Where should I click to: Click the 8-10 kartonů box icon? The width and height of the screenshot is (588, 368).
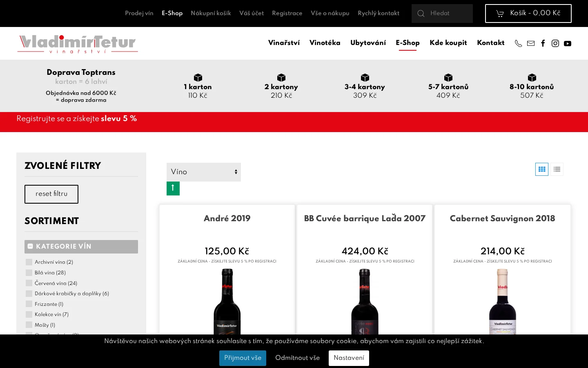pyautogui.click(x=532, y=78)
